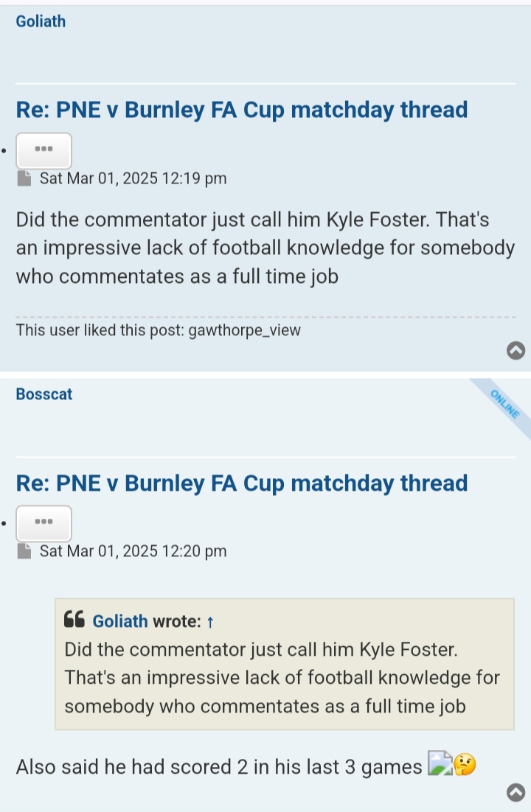
Task: Open gawthorpe_view's profile from liked list
Action: tap(244, 330)
